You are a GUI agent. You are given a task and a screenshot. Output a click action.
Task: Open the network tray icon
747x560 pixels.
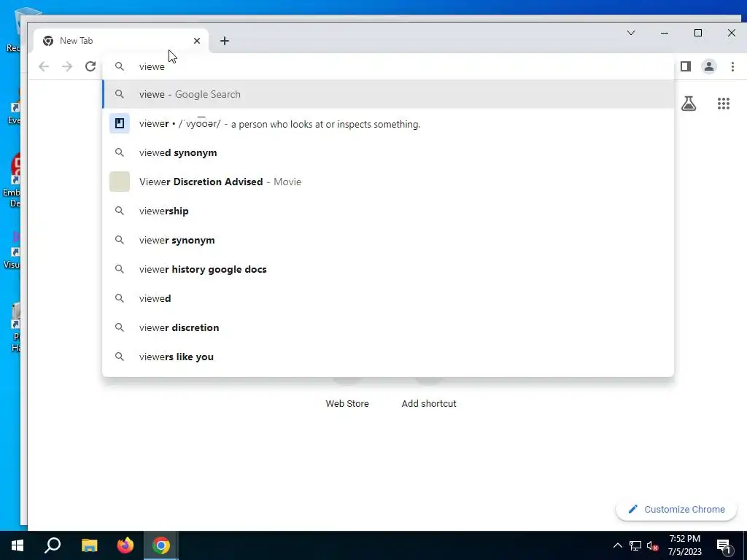pos(635,545)
